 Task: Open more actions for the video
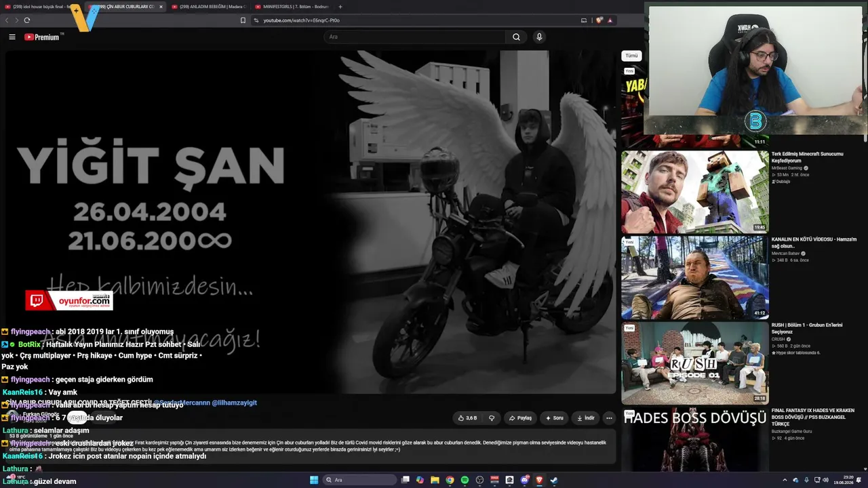point(609,418)
